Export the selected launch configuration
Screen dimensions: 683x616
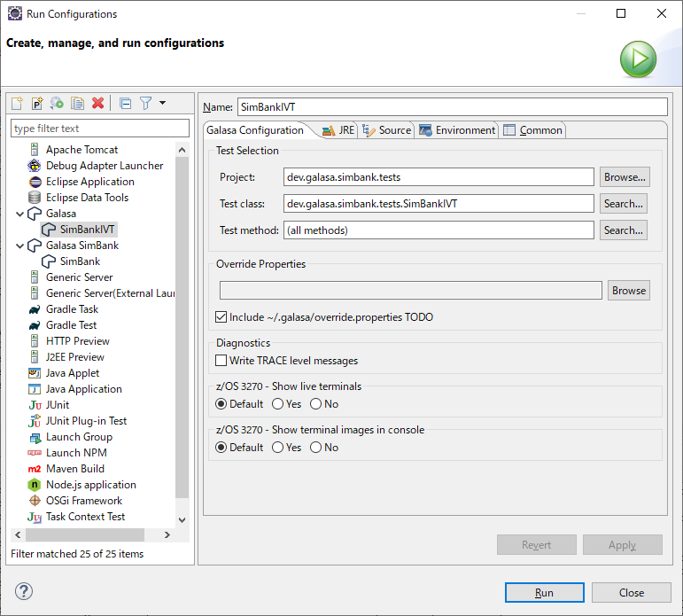(57, 104)
